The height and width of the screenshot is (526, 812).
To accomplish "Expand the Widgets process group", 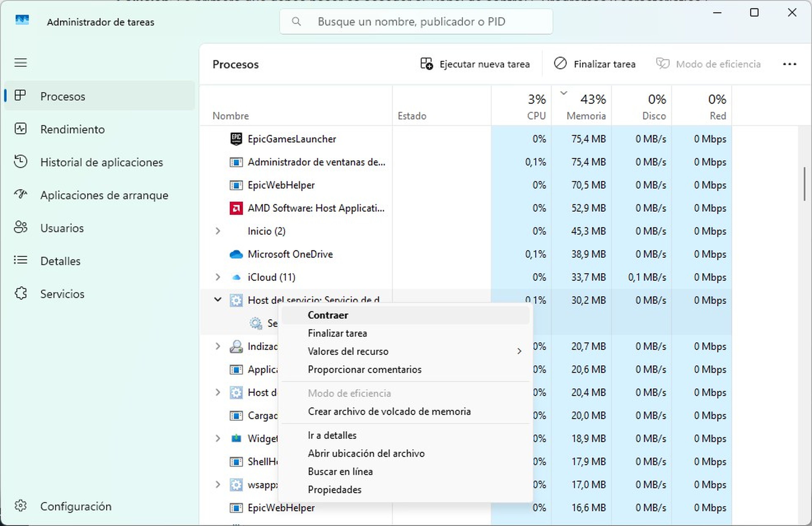I will (218, 438).
